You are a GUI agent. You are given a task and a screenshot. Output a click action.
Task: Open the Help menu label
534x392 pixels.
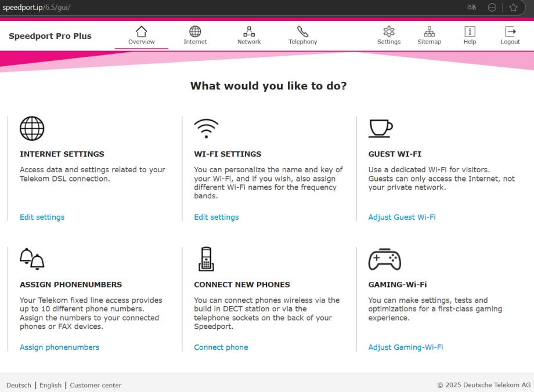470,42
